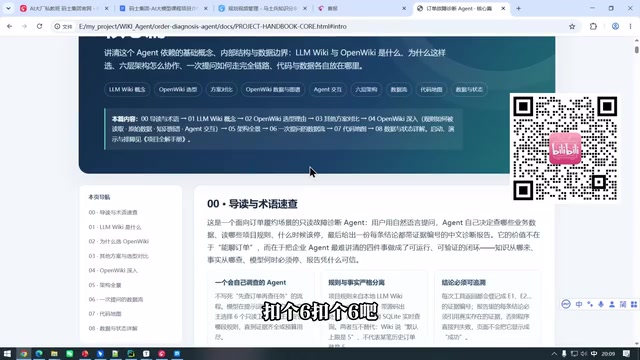Open sidebar link 06 · 一次提问的数据流
Image resolution: width=640 pixels, height=360 pixels.
(116, 299)
